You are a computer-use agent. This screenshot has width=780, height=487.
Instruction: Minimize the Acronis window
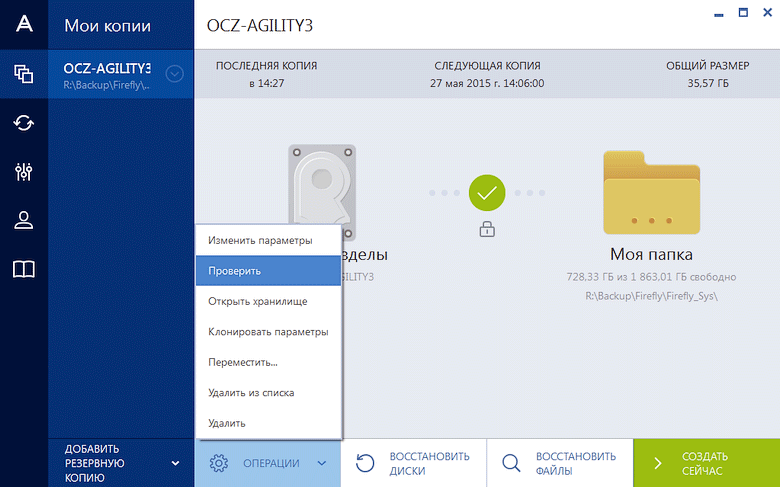tap(718, 14)
